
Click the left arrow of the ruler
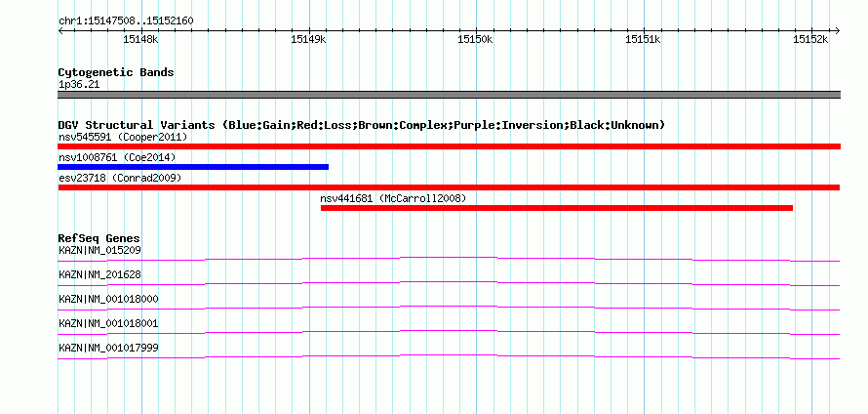60,31
